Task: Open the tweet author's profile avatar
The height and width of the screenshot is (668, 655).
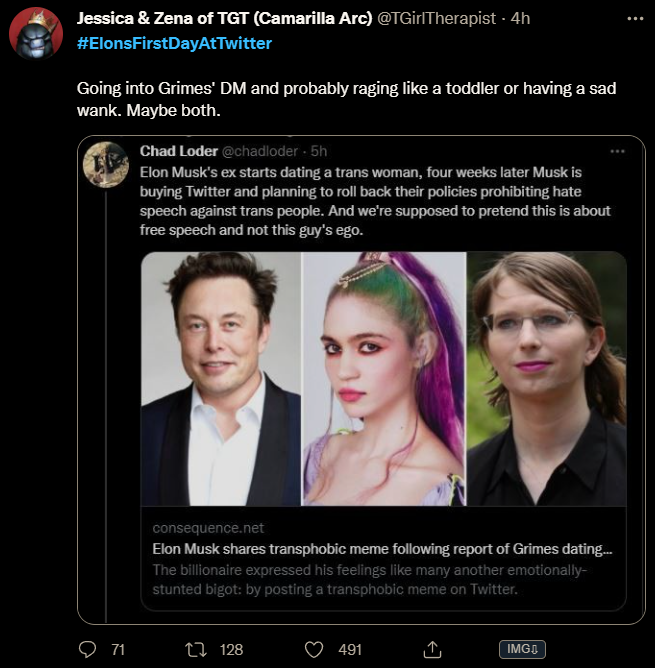Action: (36, 37)
